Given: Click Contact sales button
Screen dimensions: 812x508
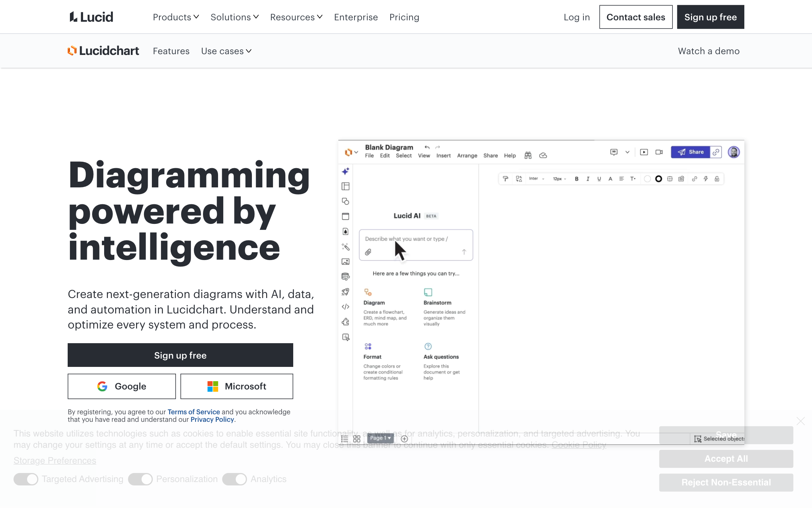Looking at the screenshot, I should point(636,17).
